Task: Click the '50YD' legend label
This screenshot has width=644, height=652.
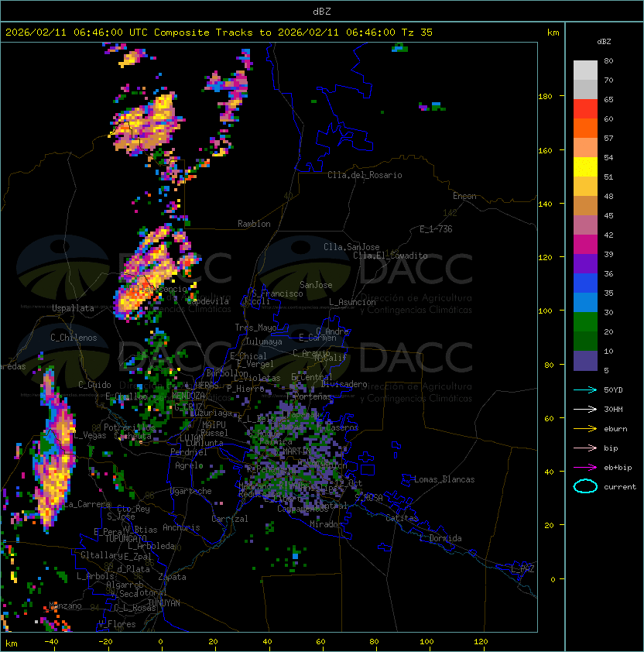Action: pyautogui.click(x=613, y=389)
